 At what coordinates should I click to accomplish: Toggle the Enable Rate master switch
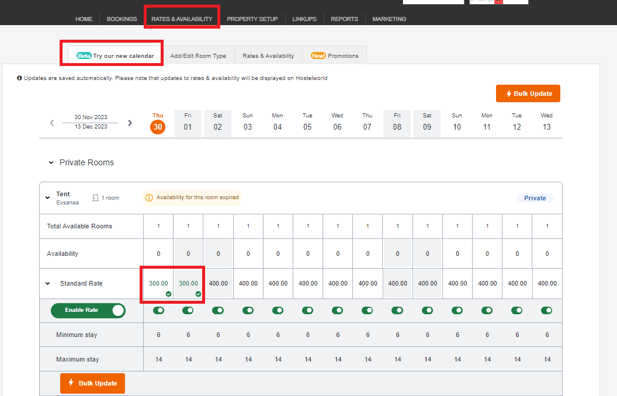[88, 310]
